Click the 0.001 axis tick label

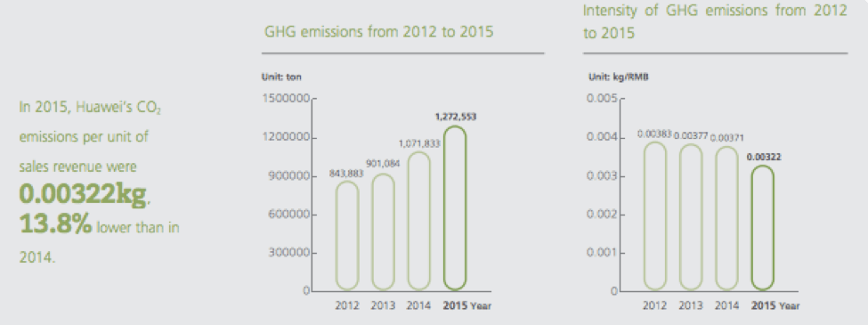(603, 253)
